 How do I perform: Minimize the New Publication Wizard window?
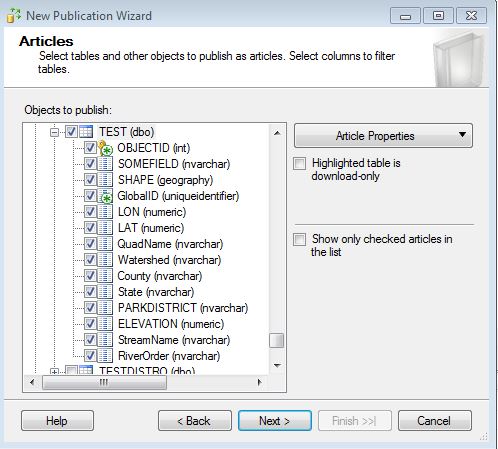(405, 15)
